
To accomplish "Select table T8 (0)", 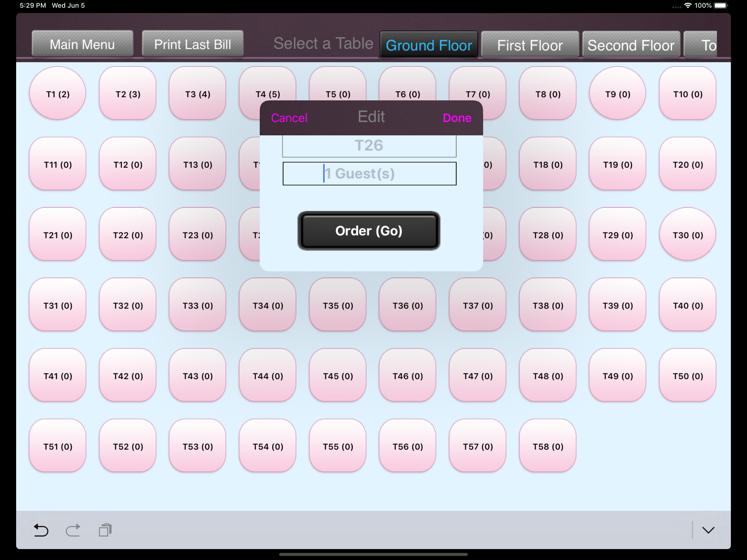I will pyautogui.click(x=548, y=93).
